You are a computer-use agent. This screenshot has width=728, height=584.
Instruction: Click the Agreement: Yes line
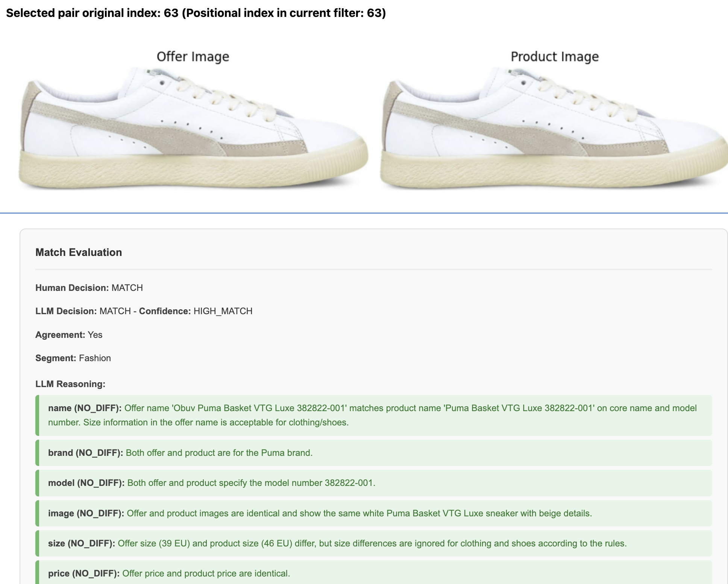[x=69, y=335]
